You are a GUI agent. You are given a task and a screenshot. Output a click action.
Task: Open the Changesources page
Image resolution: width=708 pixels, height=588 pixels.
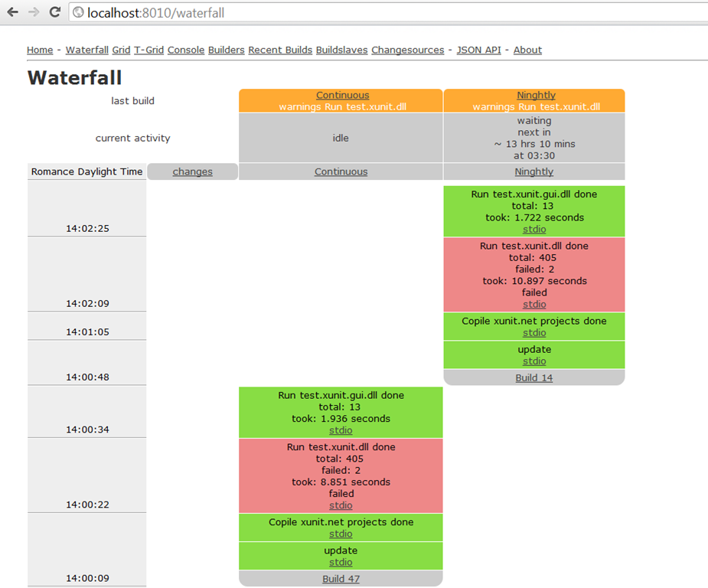(x=408, y=50)
